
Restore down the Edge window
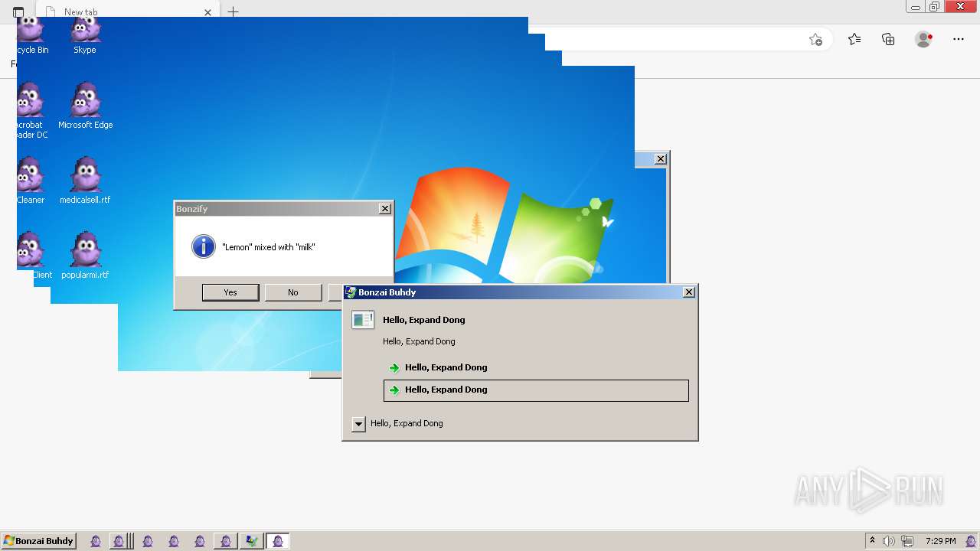(934, 7)
